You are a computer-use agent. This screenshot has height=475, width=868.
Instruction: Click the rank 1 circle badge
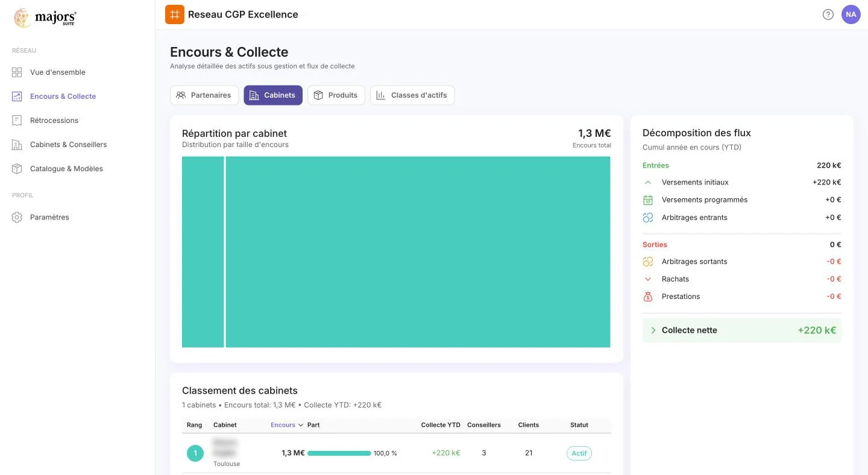click(195, 453)
